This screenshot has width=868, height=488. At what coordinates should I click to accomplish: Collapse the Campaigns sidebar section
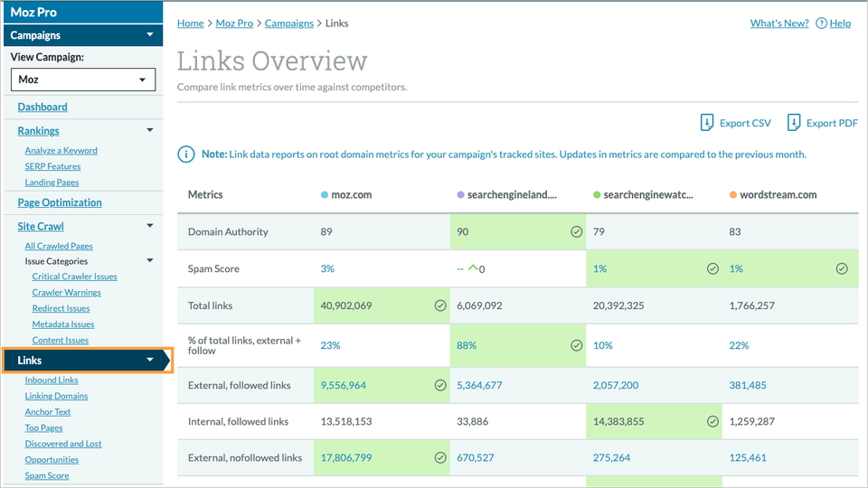point(150,35)
